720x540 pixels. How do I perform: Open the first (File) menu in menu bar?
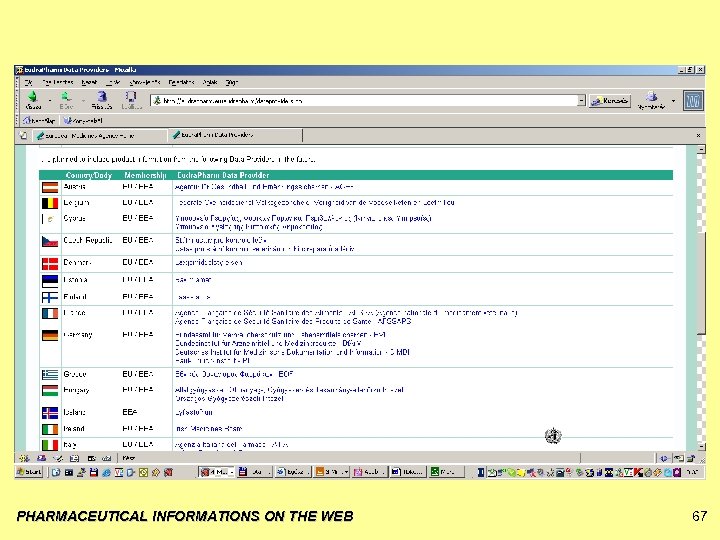(28, 82)
